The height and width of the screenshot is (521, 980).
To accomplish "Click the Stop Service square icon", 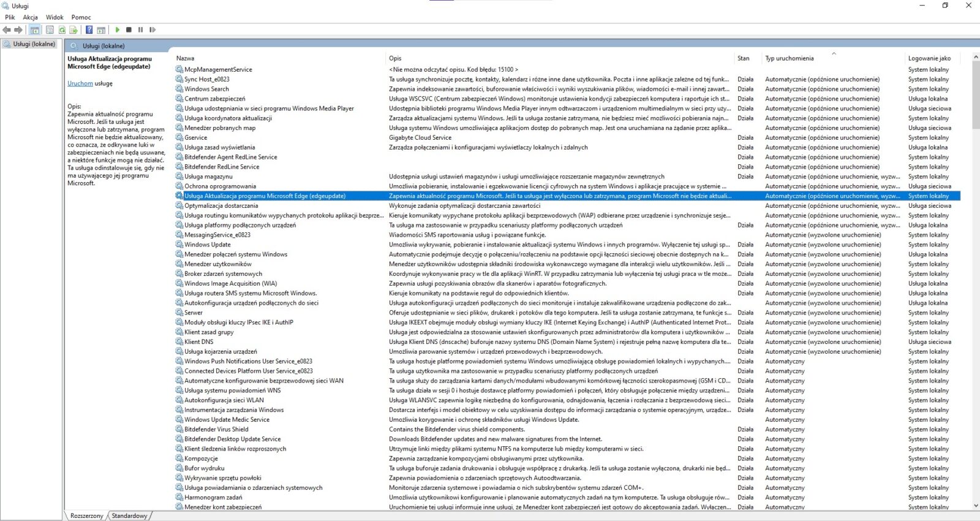I will click(129, 29).
